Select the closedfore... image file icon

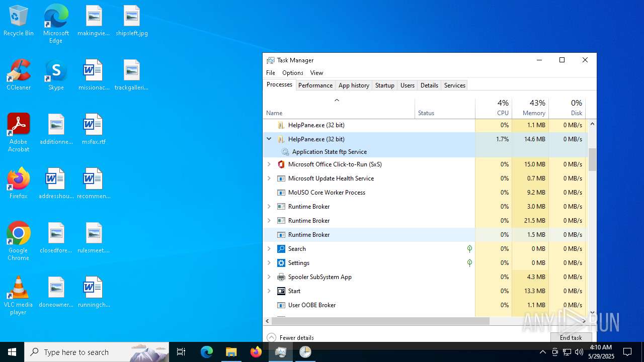pos(56,238)
